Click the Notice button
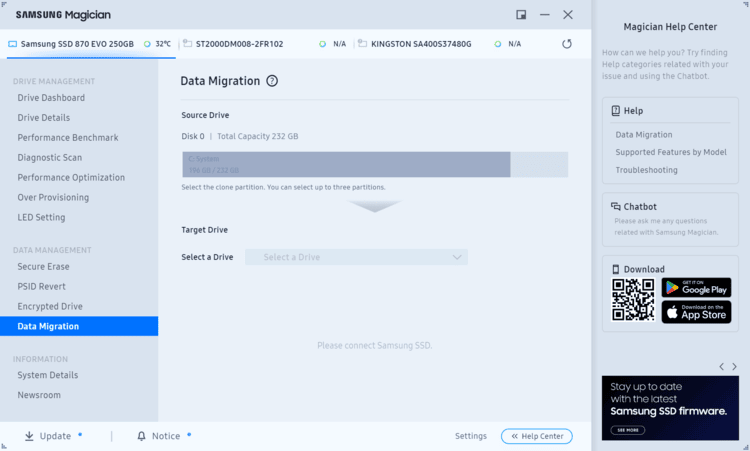Viewport: 750px width, 451px height. point(164,436)
